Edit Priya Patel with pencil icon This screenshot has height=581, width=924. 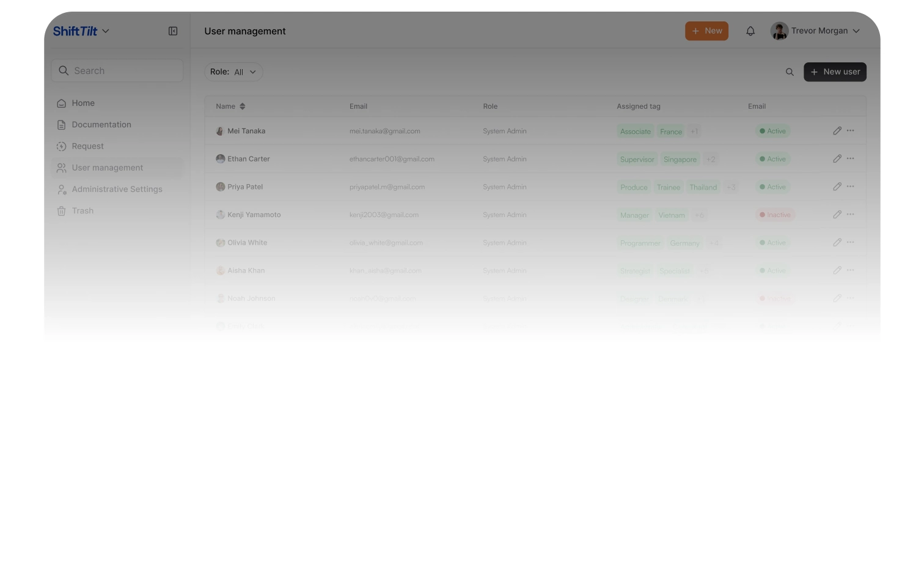[837, 187]
